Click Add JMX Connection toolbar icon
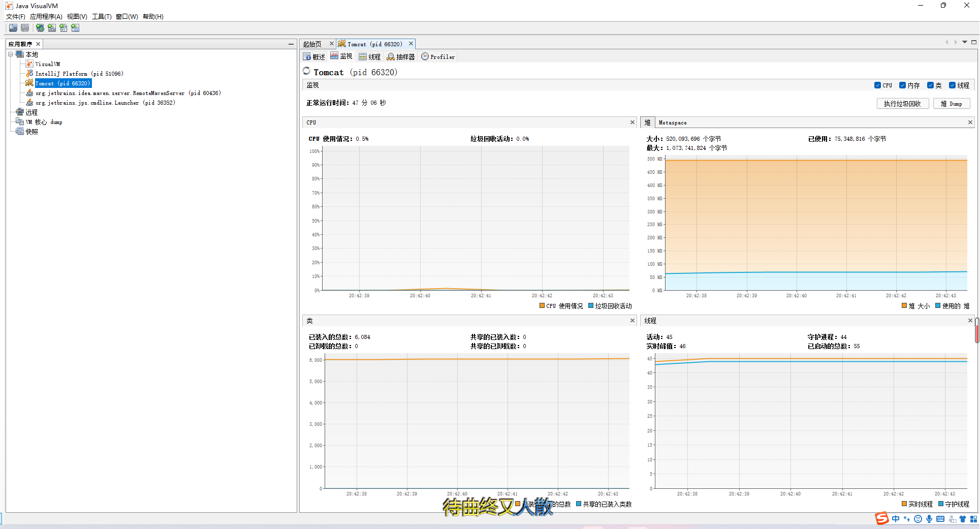Screen dimensions: 980x529 (x=52, y=28)
